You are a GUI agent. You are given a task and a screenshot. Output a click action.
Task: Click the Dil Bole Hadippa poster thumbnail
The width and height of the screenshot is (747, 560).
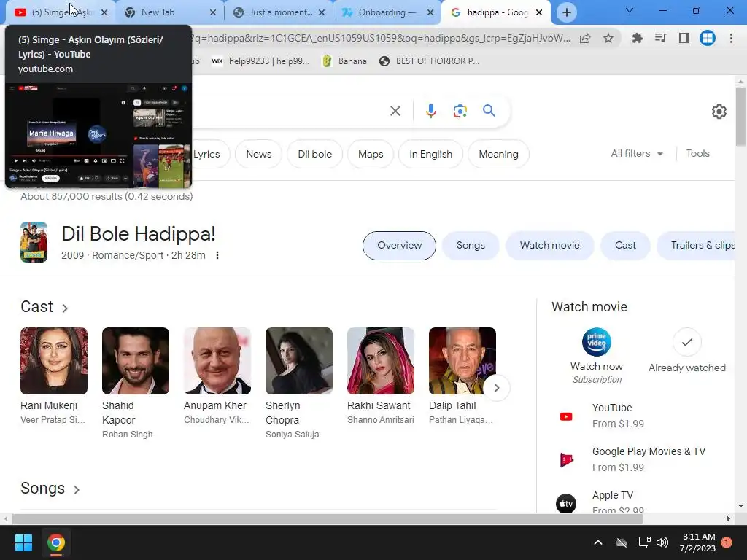click(x=34, y=242)
